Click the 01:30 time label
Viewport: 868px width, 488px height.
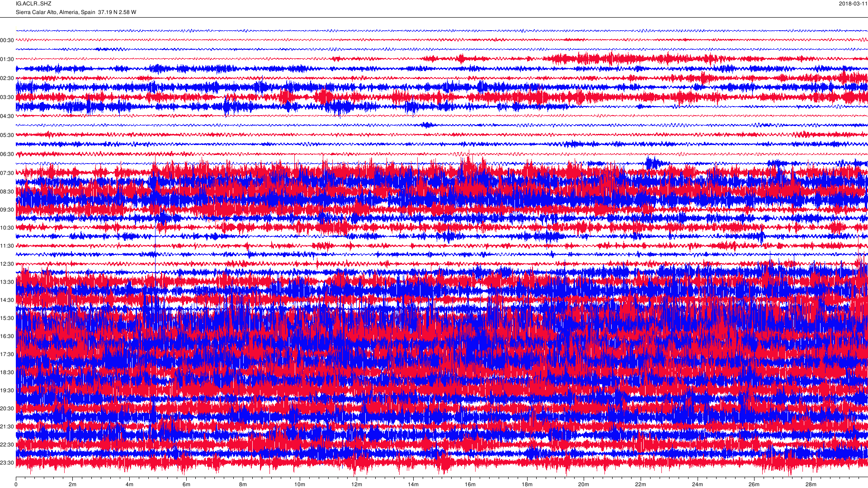pyautogui.click(x=7, y=59)
